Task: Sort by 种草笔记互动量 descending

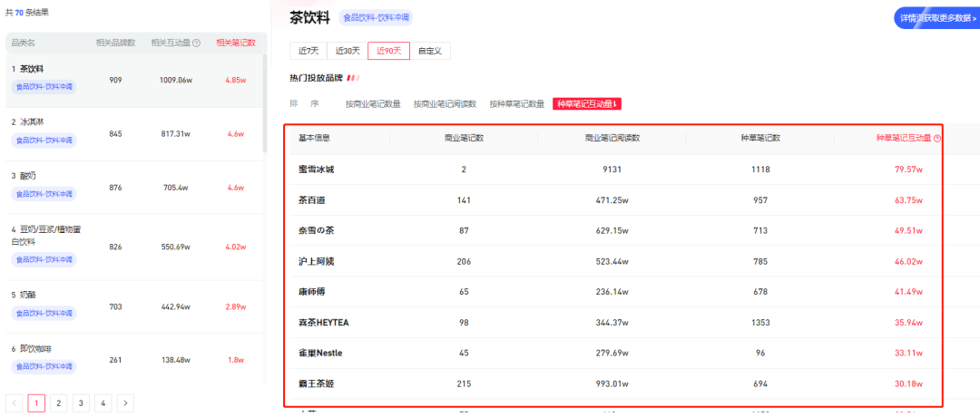Action: 587,104
